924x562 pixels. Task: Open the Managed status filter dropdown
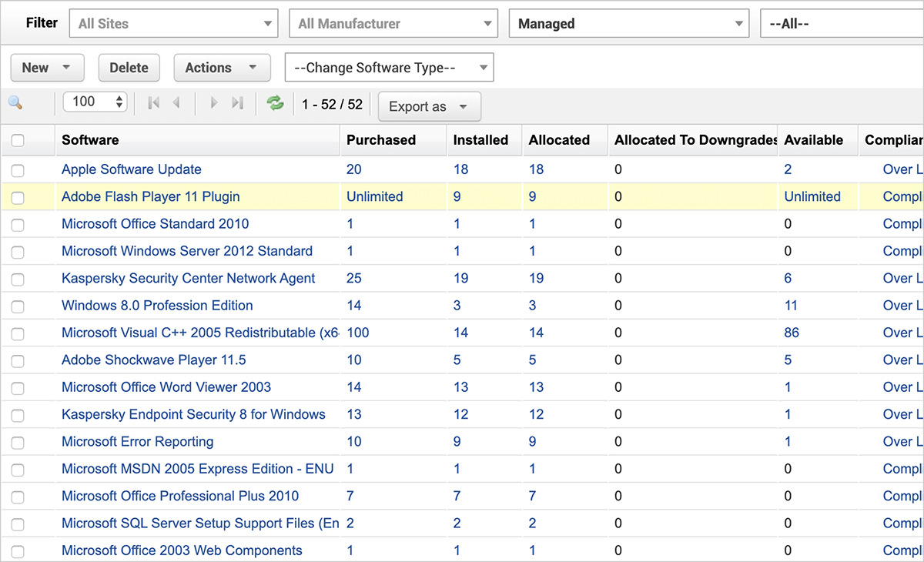point(628,23)
